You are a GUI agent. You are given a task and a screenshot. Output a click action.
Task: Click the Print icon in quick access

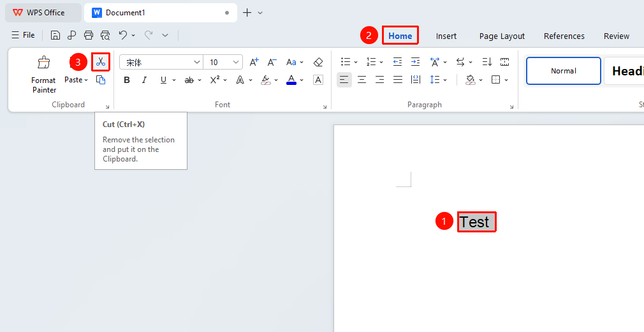(x=88, y=35)
